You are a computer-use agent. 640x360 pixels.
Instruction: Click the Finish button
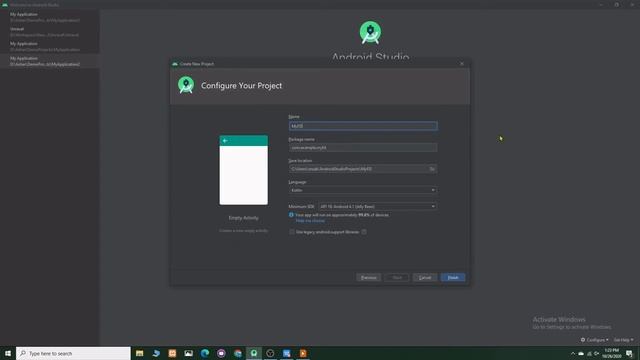pos(453,278)
